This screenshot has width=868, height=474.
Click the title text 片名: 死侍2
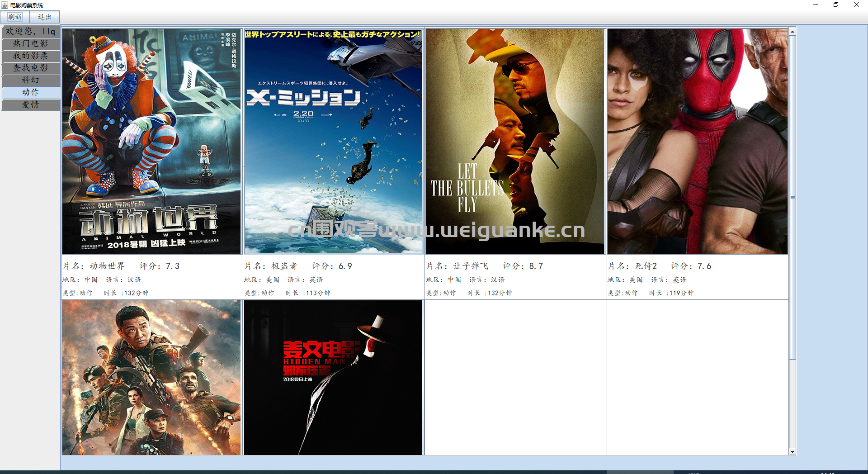coord(632,266)
